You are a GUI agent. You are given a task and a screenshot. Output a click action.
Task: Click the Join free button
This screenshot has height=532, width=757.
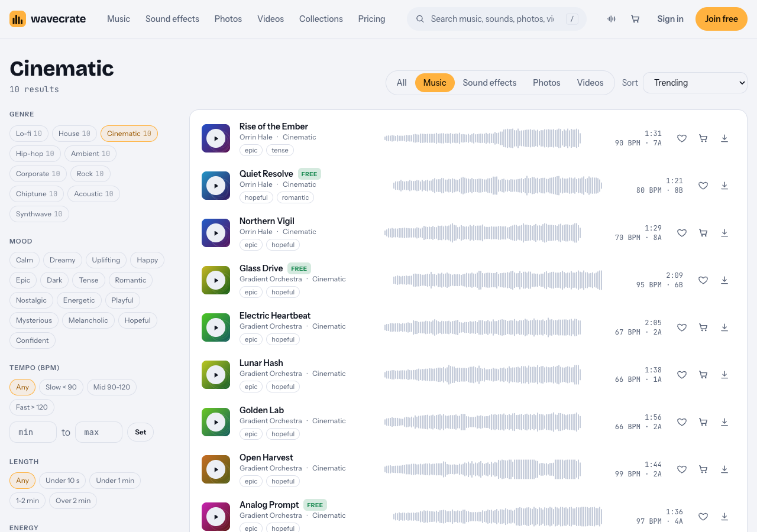(722, 19)
